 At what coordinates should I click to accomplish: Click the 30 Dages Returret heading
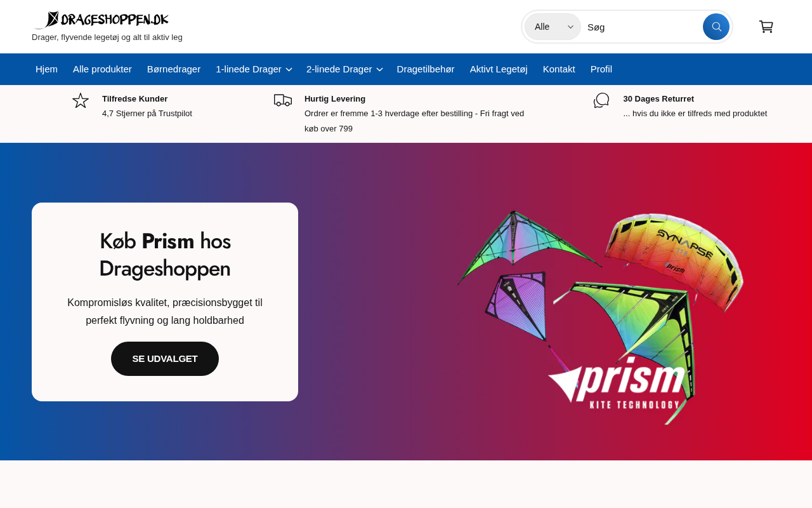[658, 99]
